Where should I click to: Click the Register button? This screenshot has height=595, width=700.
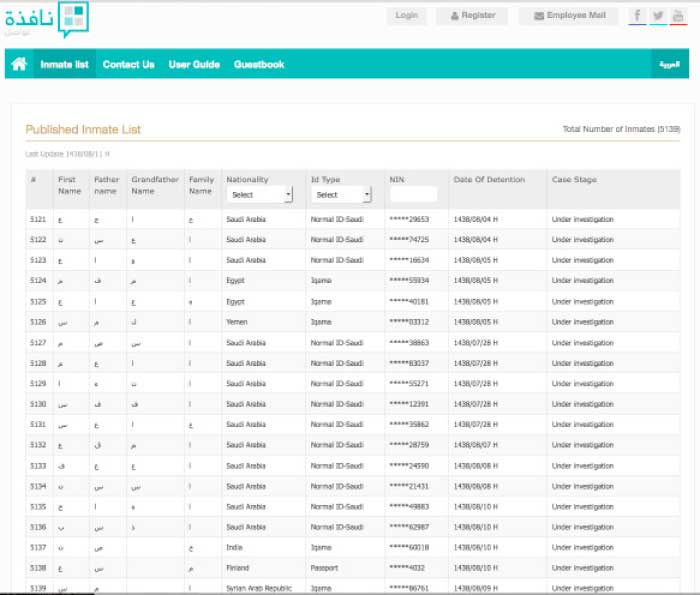[x=472, y=16]
